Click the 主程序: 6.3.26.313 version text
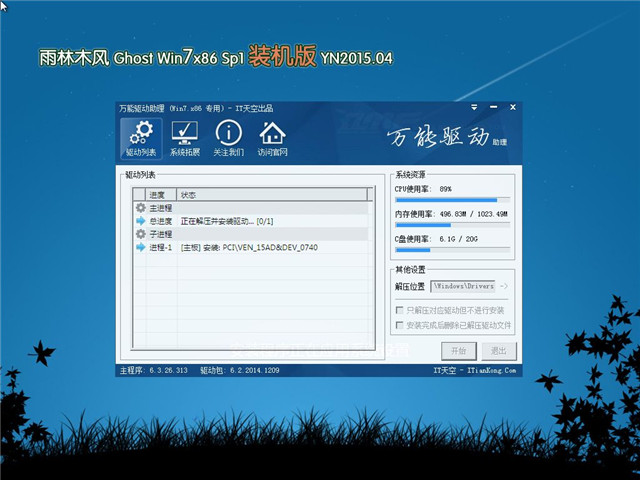Image resolution: width=640 pixels, height=480 pixels. click(x=153, y=370)
